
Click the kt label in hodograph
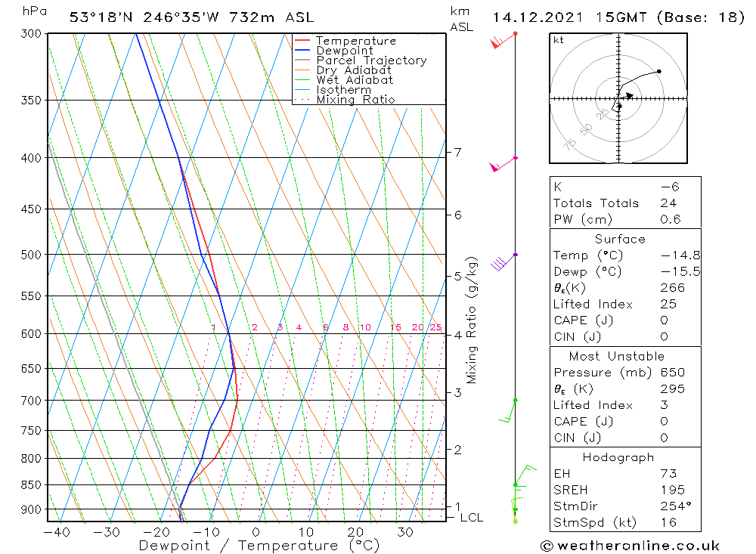(x=559, y=40)
